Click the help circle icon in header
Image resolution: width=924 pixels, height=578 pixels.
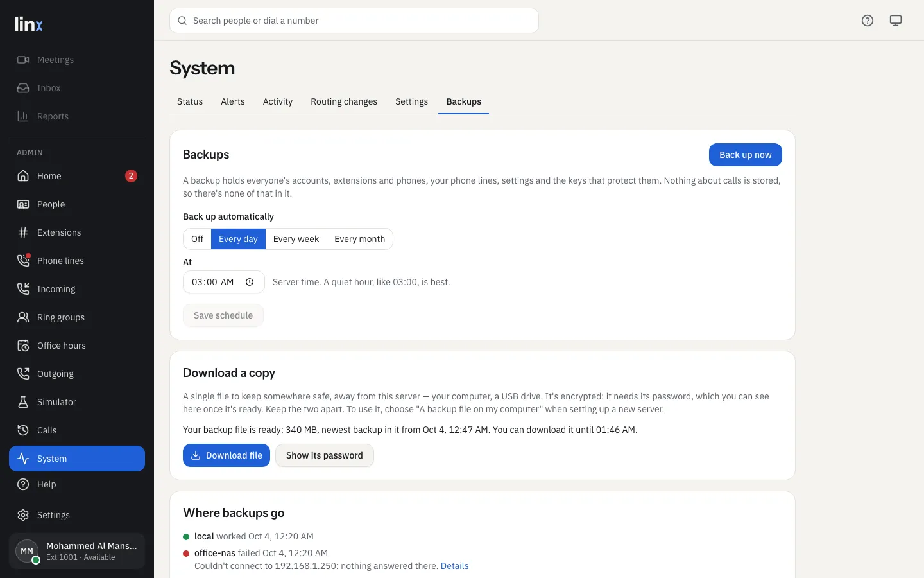(x=868, y=21)
